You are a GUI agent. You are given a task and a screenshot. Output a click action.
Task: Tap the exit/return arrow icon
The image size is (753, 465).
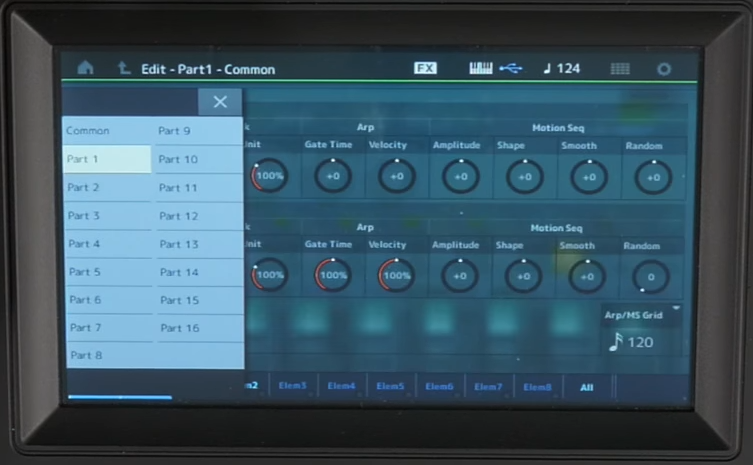pos(124,68)
